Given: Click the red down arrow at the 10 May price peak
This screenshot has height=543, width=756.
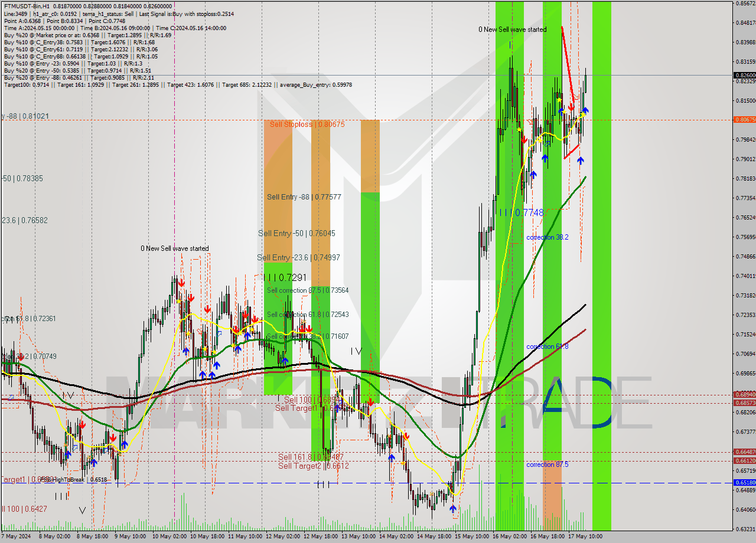Looking at the screenshot, I should tap(181, 283).
